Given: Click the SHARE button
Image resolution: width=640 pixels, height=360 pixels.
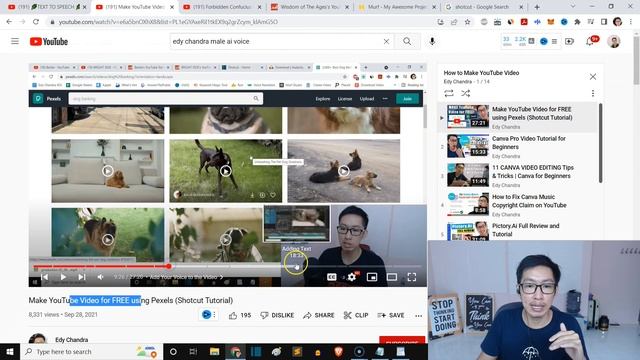Looking at the screenshot, I should [x=319, y=315].
